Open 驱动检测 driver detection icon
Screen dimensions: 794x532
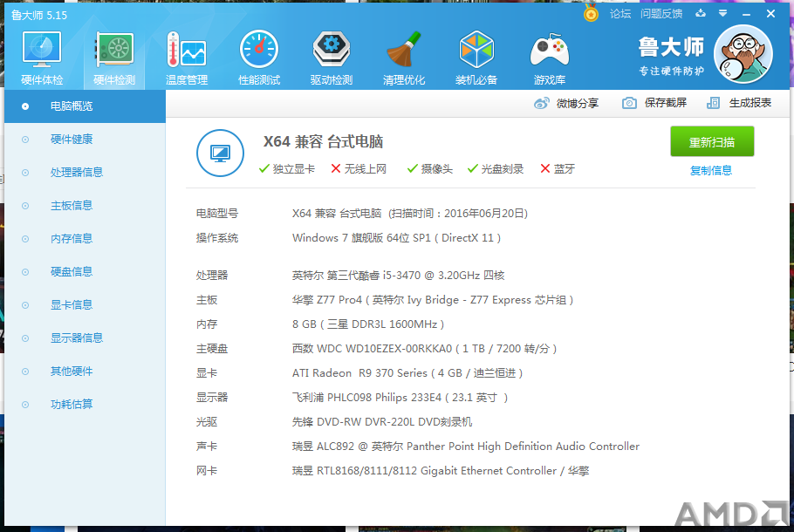click(x=332, y=50)
